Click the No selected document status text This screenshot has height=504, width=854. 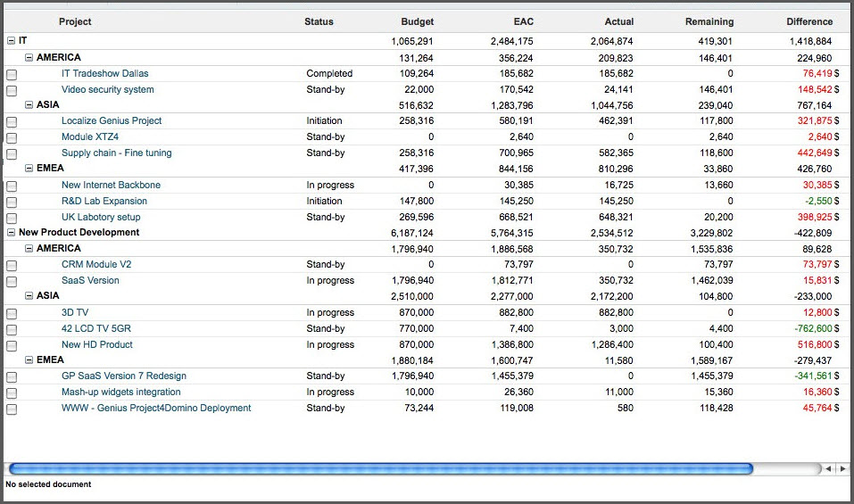pyautogui.click(x=48, y=484)
